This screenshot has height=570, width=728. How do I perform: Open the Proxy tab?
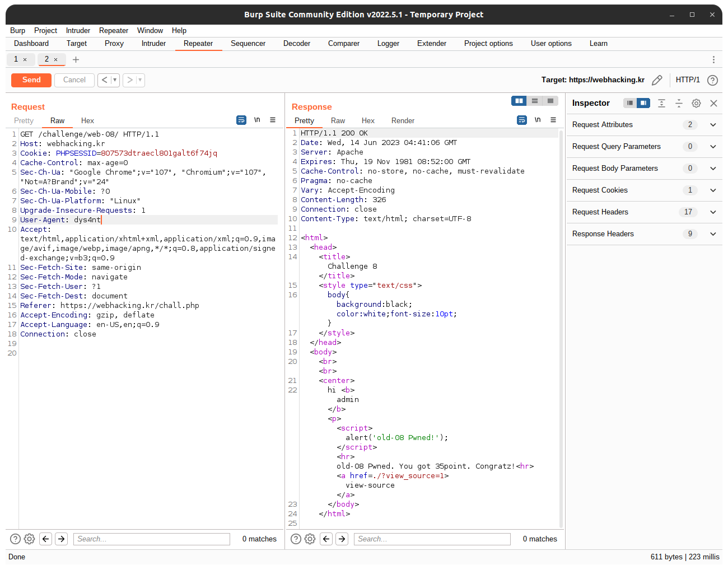click(x=114, y=43)
